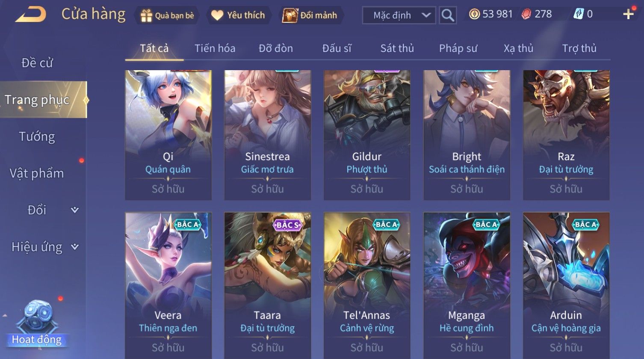Click the gift box Quà bạn bè icon

point(146,15)
